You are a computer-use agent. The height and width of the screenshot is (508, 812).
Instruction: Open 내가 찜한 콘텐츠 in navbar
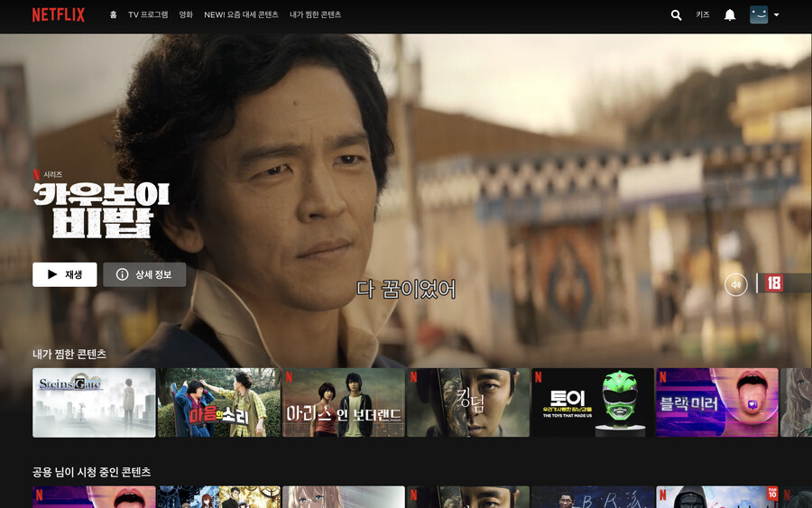click(315, 14)
